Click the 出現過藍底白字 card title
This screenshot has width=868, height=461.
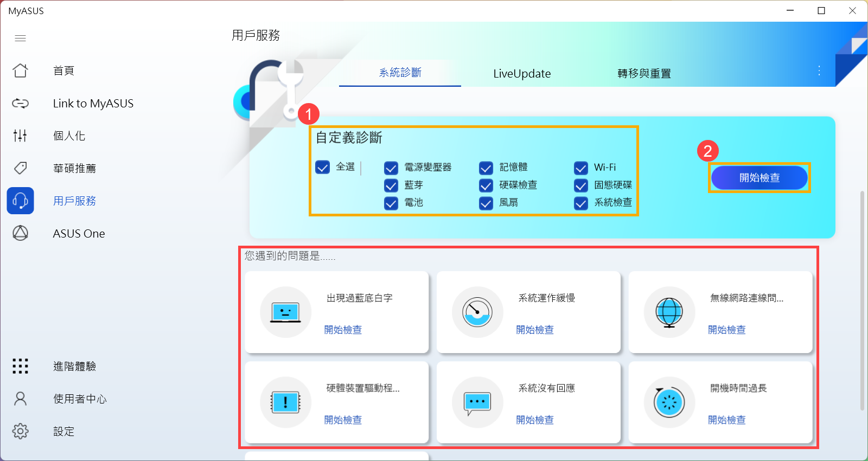(359, 298)
